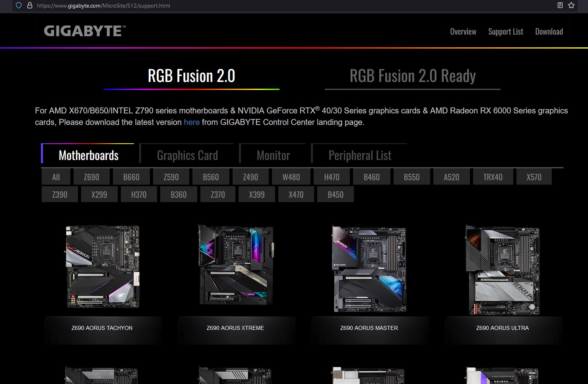The width and height of the screenshot is (588, 384).
Task: Filter by B360 chipset
Action: point(179,195)
